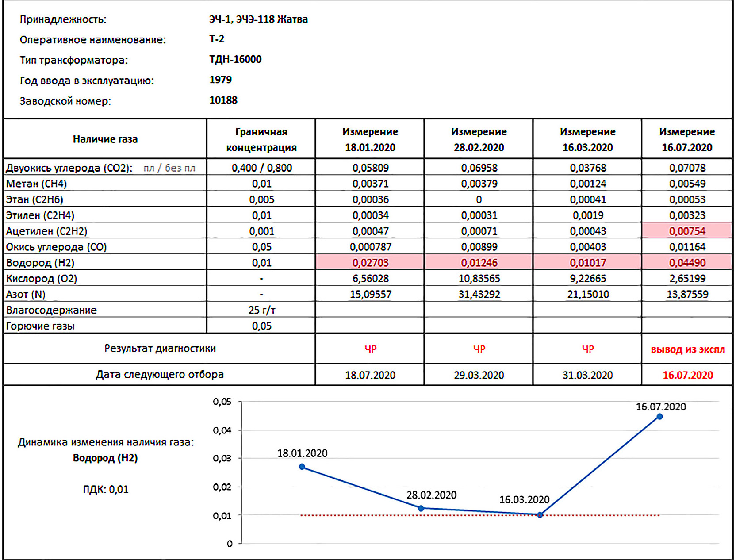Select the red 'вывод из экспл' result cell
This screenshot has height=560, width=736.
click(x=687, y=349)
